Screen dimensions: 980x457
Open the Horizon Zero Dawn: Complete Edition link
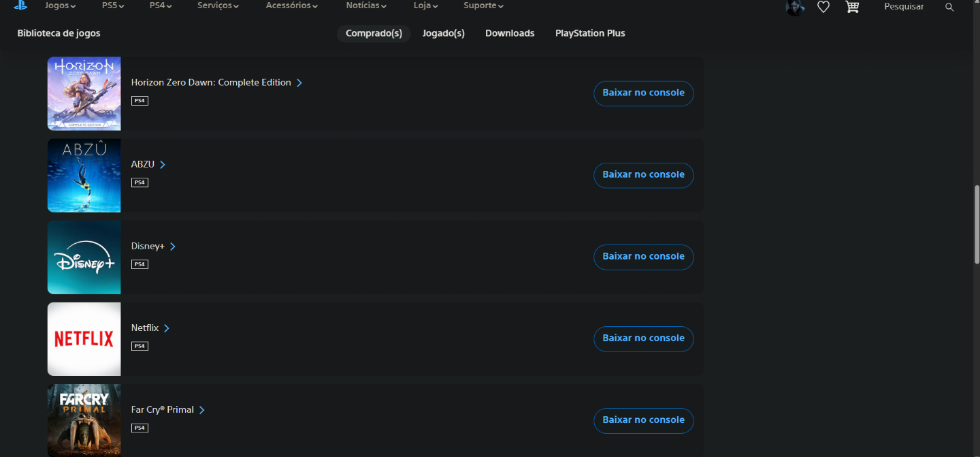pyautogui.click(x=211, y=82)
